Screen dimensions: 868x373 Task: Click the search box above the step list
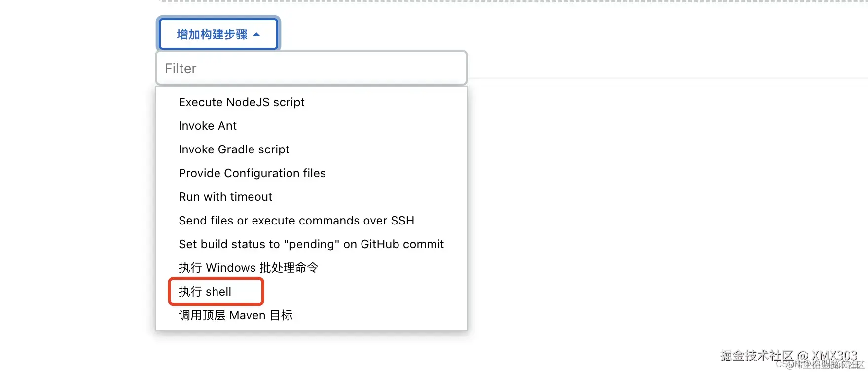pos(311,68)
